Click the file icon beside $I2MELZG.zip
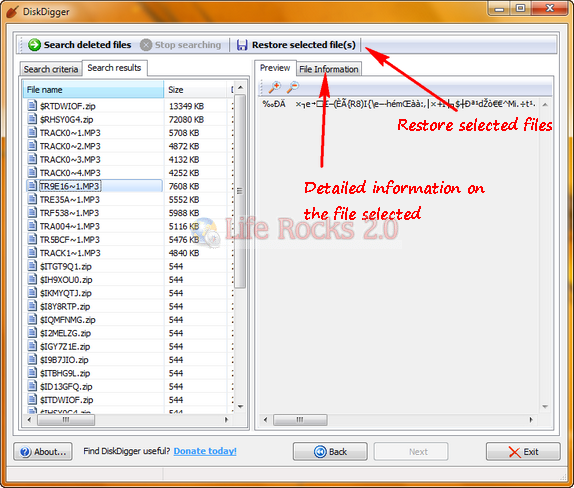 (x=32, y=333)
